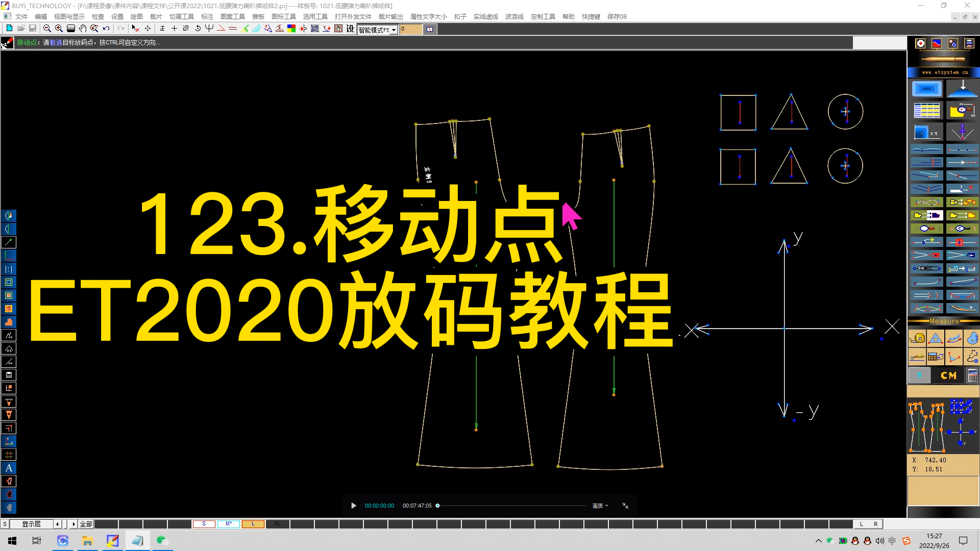
Task: Click the video progress bar track
Action: click(x=512, y=506)
